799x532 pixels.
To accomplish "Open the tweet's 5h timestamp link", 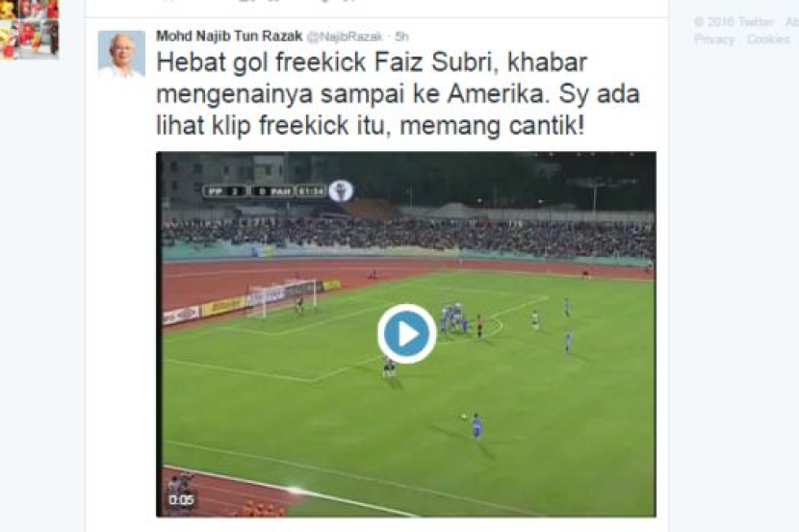I will [401, 37].
